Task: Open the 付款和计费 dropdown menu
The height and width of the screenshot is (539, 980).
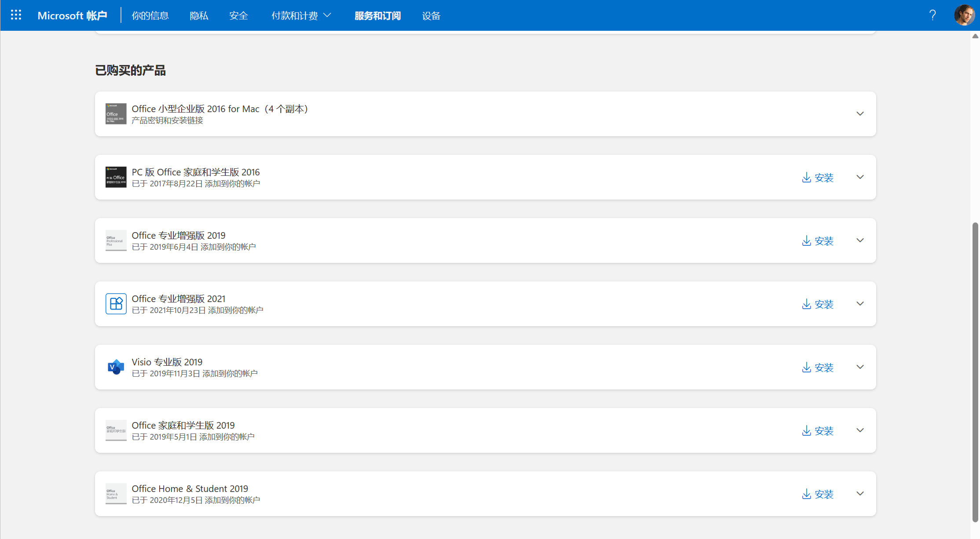Action: point(301,16)
